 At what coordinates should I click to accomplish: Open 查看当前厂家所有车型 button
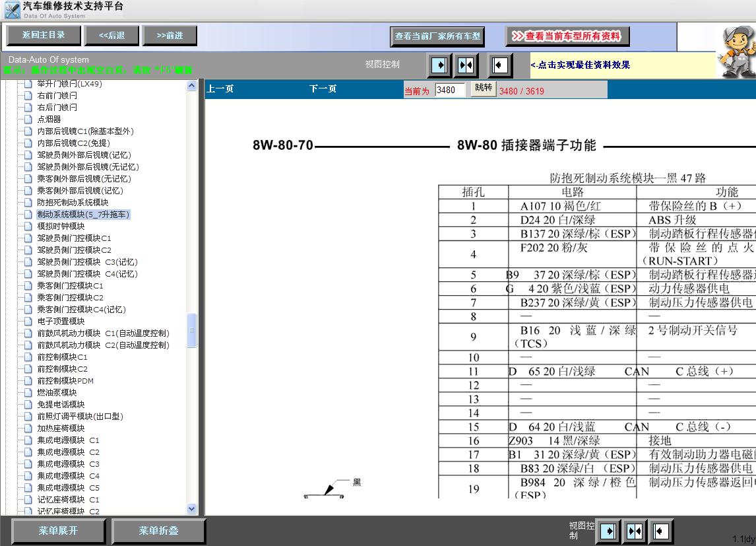coord(437,36)
